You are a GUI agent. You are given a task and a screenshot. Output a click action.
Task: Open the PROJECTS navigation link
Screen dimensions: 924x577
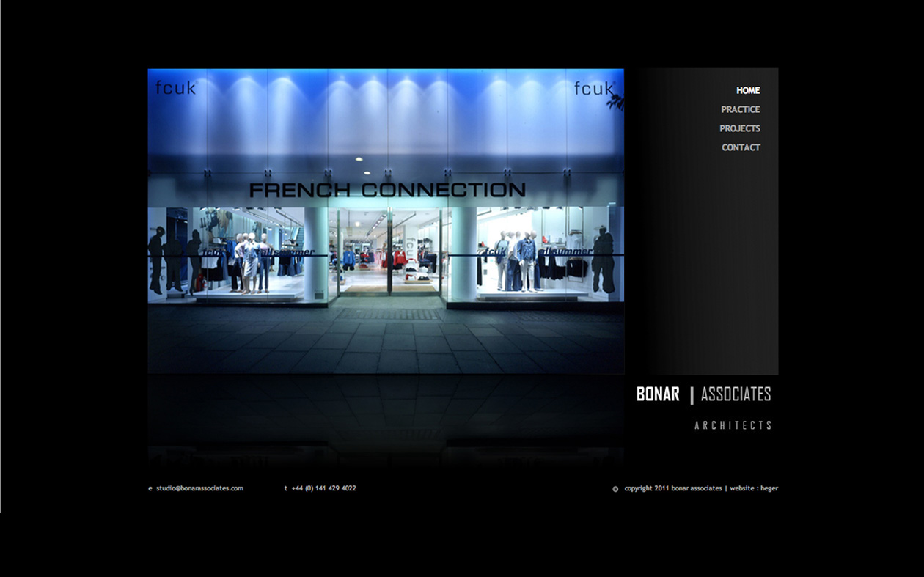pos(741,128)
